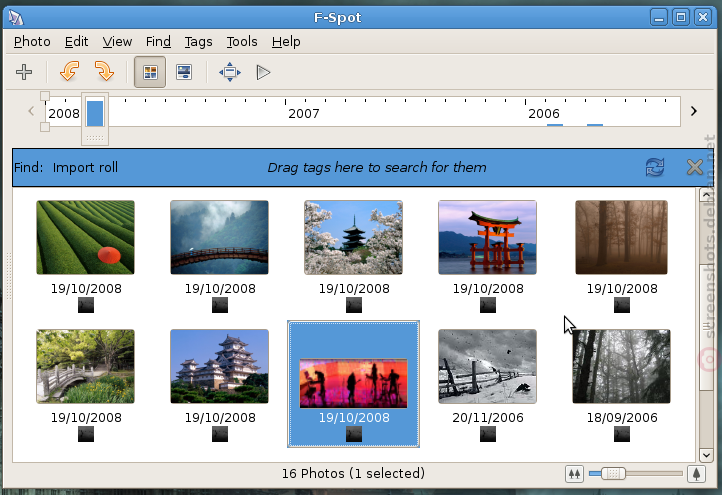This screenshot has width=722, height=495.
Task: Close the Find bar
Action: coord(694,167)
